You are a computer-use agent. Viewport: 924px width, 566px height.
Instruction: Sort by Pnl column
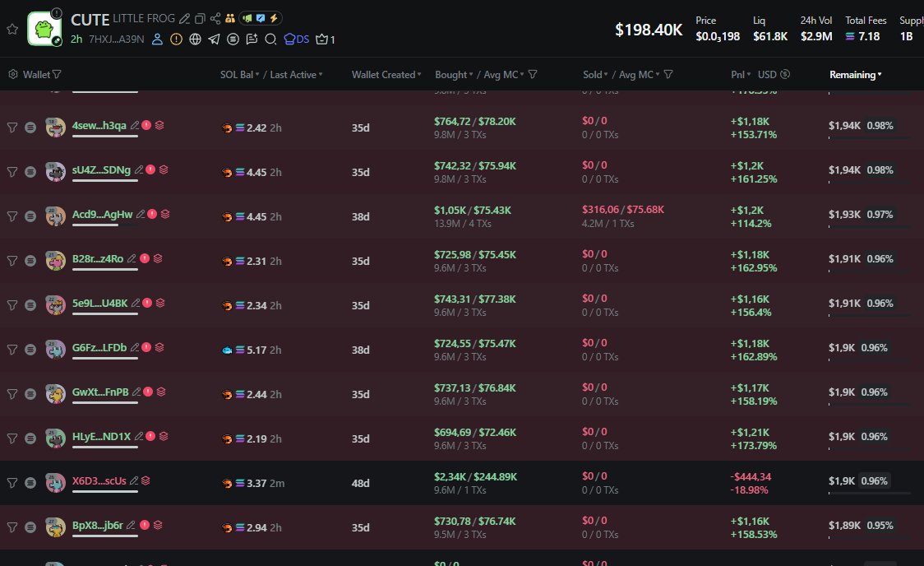(741, 74)
